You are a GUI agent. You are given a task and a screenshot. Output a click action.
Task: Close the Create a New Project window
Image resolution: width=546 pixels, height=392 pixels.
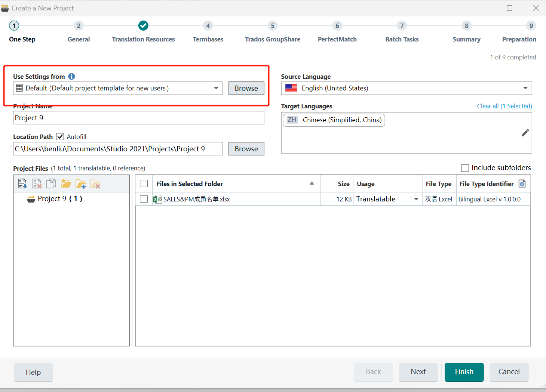[536, 8]
